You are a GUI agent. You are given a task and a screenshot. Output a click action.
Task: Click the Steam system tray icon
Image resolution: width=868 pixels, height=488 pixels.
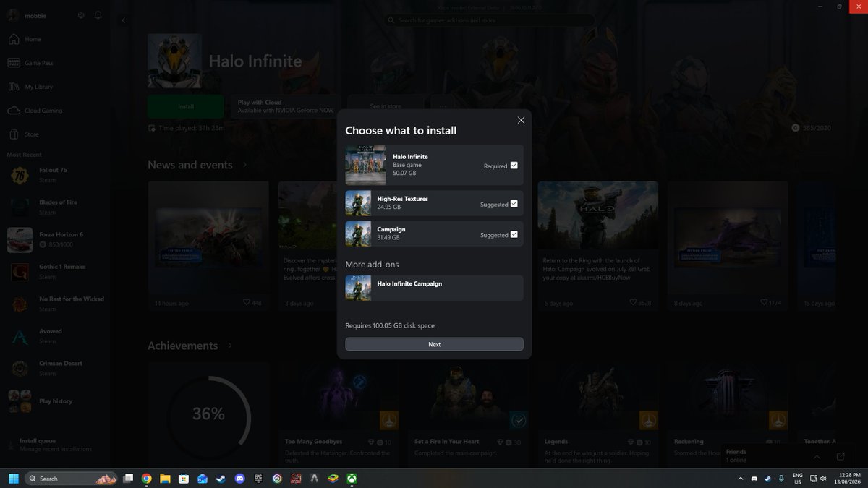coord(767,479)
